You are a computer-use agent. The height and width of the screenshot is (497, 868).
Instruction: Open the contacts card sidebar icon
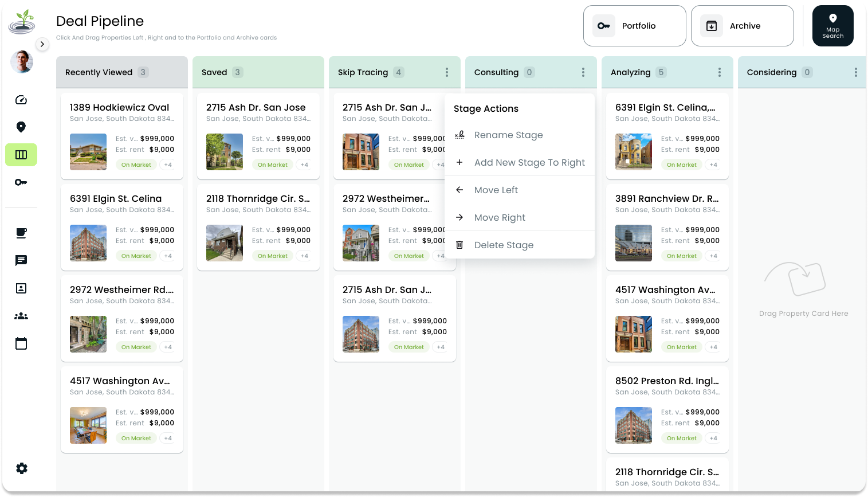[x=21, y=288]
